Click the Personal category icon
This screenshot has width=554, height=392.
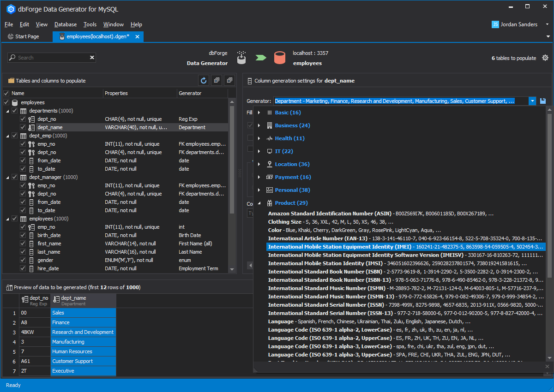tap(270, 190)
